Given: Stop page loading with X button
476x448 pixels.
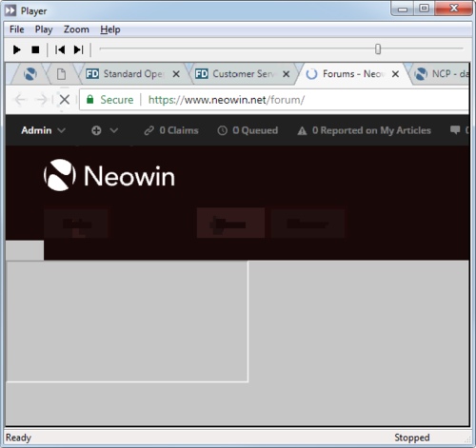Looking at the screenshot, I should [65, 100].
